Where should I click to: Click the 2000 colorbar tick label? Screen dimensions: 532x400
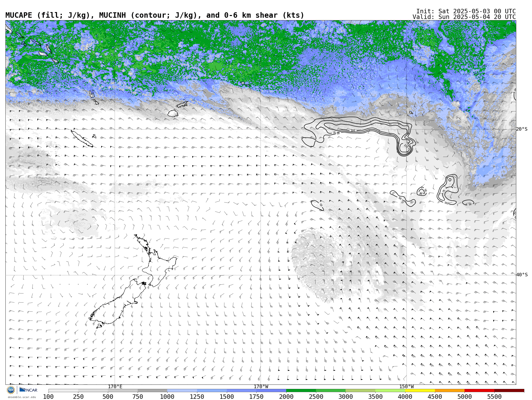point(286,397)
